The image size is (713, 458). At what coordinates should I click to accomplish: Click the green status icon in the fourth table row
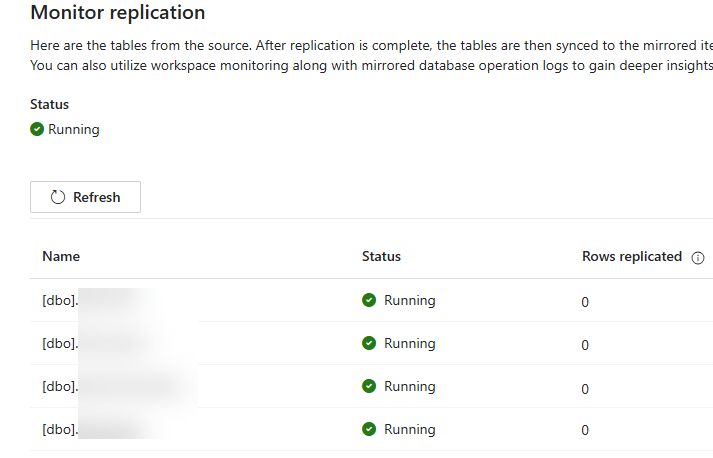(x=369, y=429)
